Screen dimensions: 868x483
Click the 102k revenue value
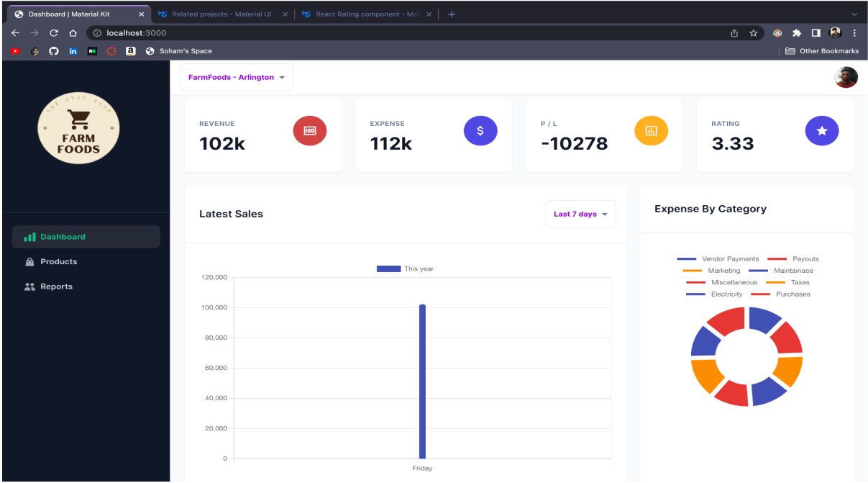222,143
